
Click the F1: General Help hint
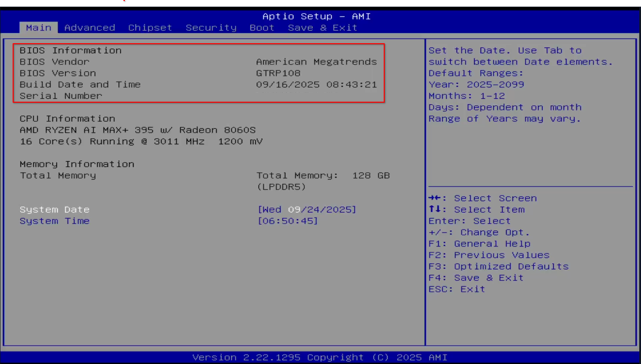click(x=480, y=244)
